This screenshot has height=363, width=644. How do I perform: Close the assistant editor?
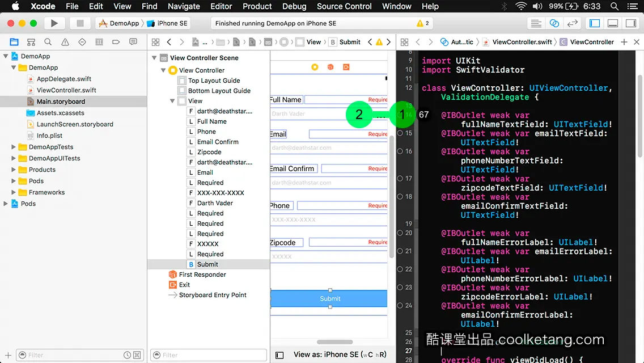coord(637,42)
